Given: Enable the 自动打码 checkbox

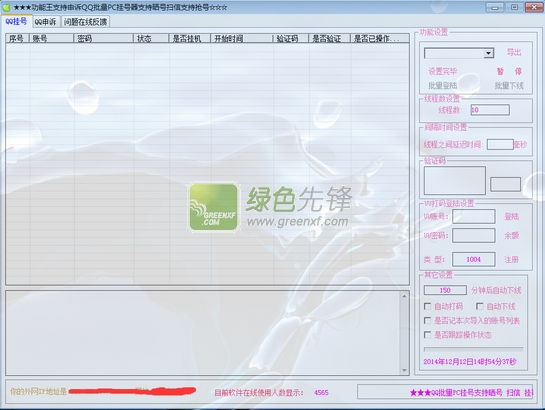Looking at the screenshot, I should point(428,306).
